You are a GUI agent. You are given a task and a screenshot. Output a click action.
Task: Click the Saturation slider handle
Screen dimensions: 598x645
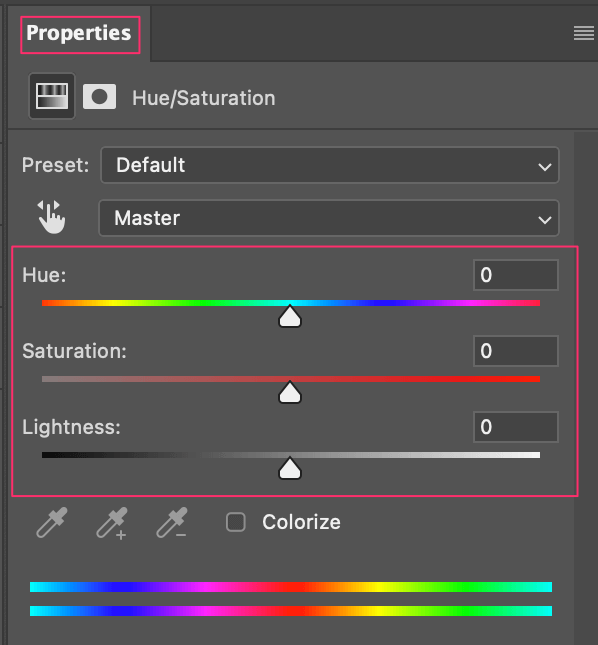tap(290, 392)
